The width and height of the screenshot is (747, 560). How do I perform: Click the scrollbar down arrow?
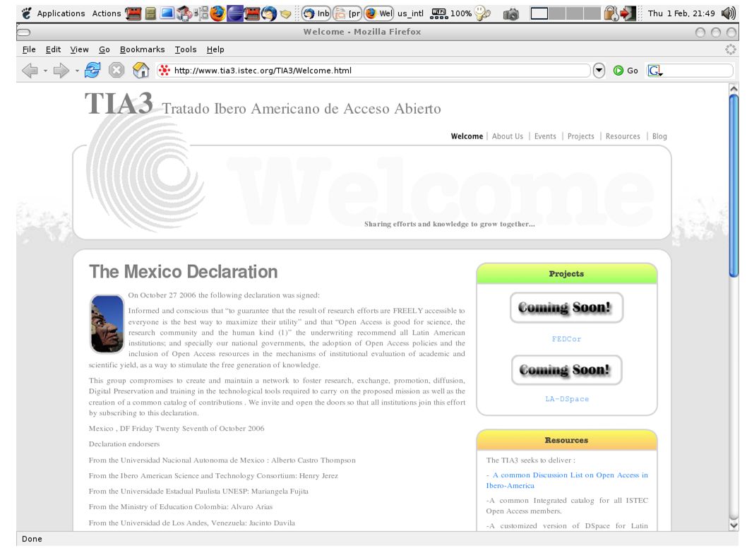[734, 525]
